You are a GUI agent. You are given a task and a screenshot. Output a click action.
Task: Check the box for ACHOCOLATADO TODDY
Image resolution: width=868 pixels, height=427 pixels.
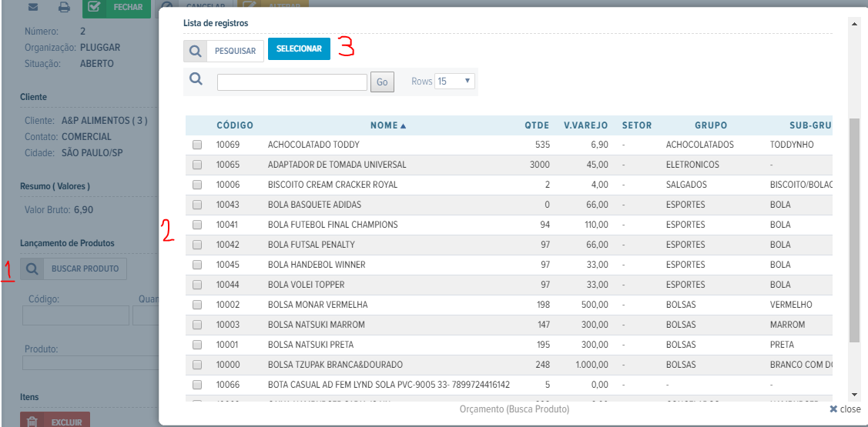197,145
